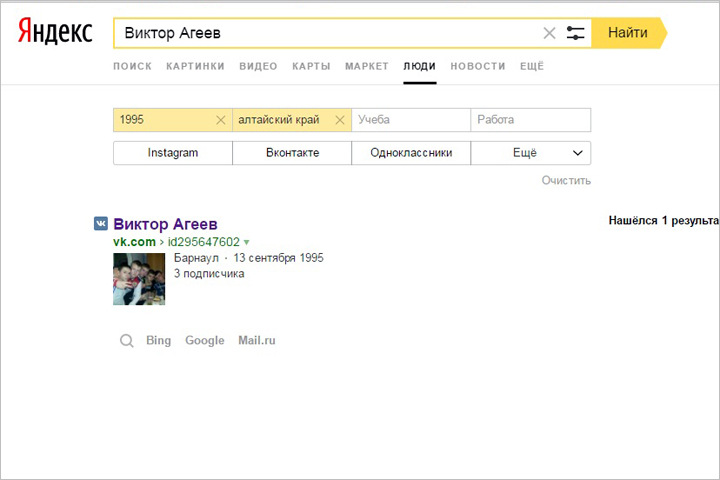This screenshot has width=720, height=480.
Task: Switch to the Новости tab
Action: pyautogui.click(x=477, y=66)
